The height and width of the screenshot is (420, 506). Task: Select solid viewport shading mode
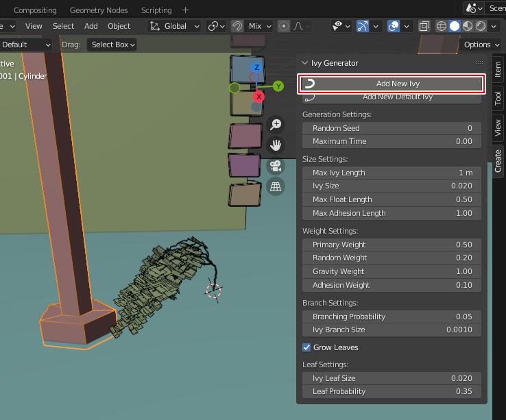454,26
